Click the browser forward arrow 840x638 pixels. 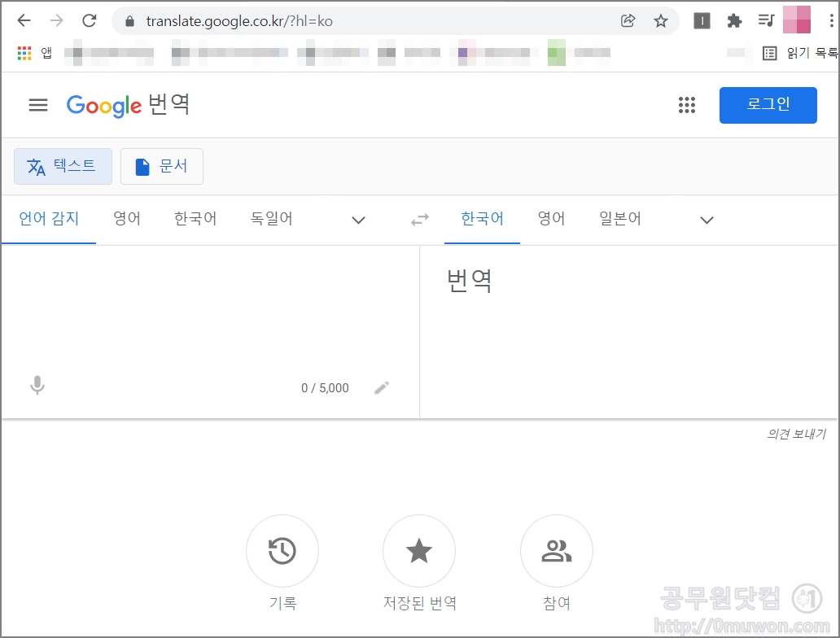[x=56, y=21]
